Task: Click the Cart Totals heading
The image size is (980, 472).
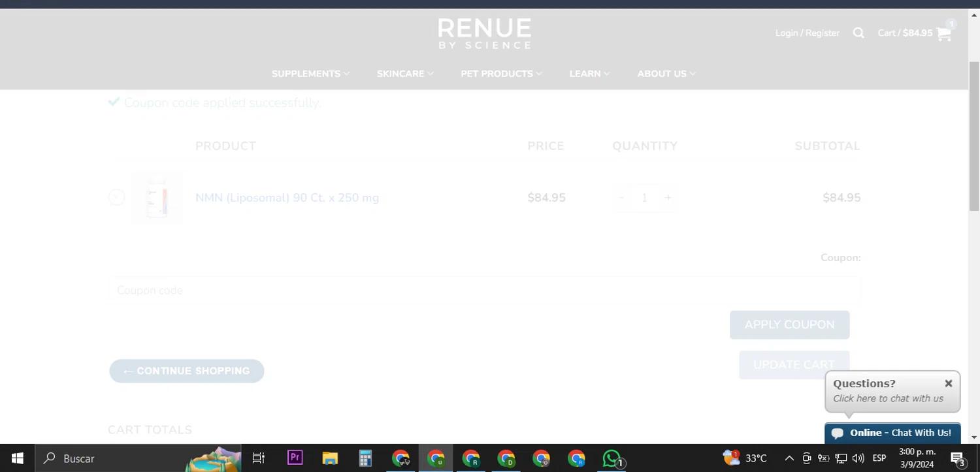Action: [150, 430]
